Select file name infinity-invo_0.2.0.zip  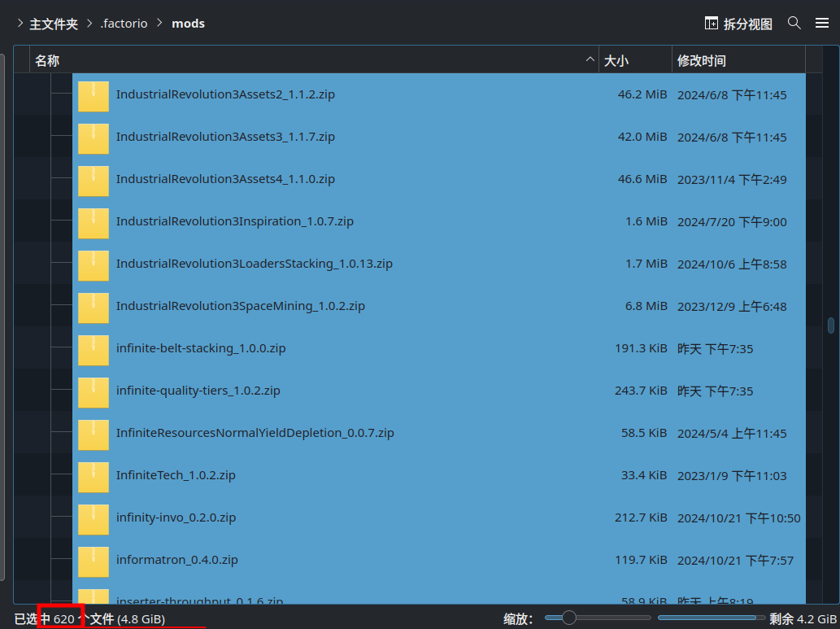[176, 518]
